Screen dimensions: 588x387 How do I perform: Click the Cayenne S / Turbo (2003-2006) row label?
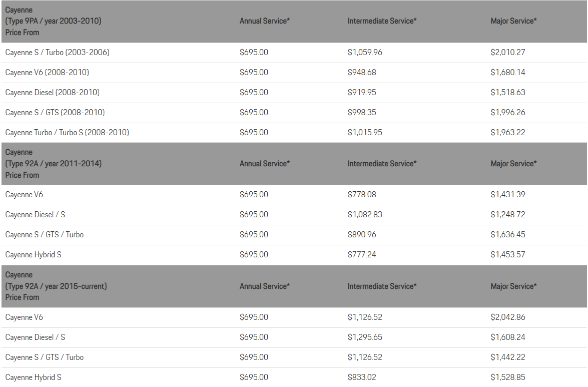(57, 53)
